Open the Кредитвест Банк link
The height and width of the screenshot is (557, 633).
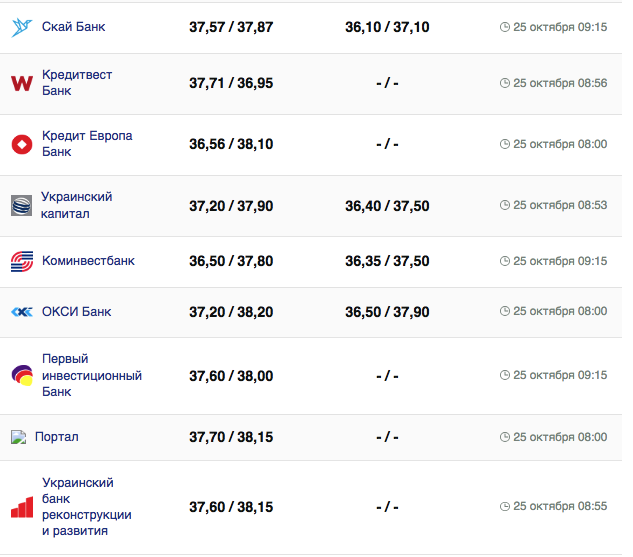click(x=77, y=83)
